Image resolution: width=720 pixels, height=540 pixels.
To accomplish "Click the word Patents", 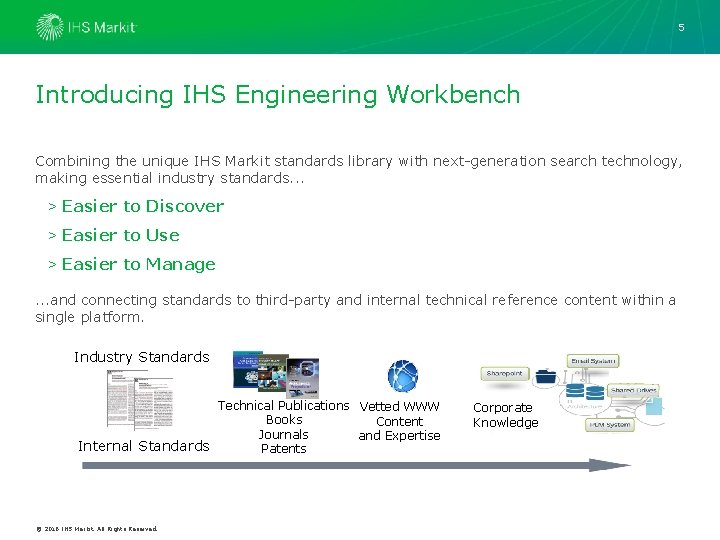I will (x=283, y=449).
